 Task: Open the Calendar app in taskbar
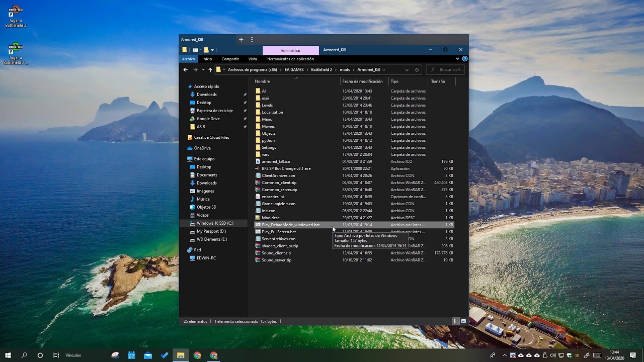(131, 355)
